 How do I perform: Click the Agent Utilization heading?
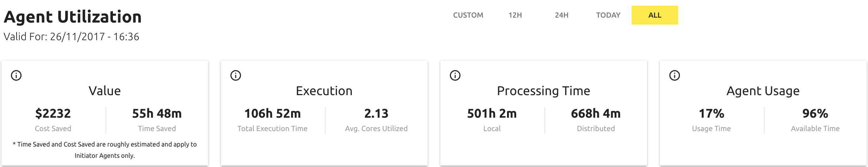click(73, 17)
